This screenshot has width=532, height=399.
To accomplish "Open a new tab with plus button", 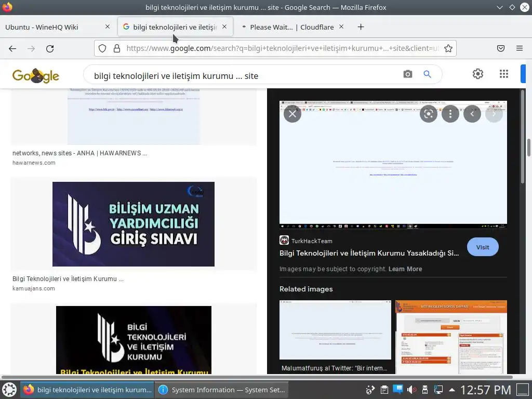I will pyautogui.click(x=361, y=27).
